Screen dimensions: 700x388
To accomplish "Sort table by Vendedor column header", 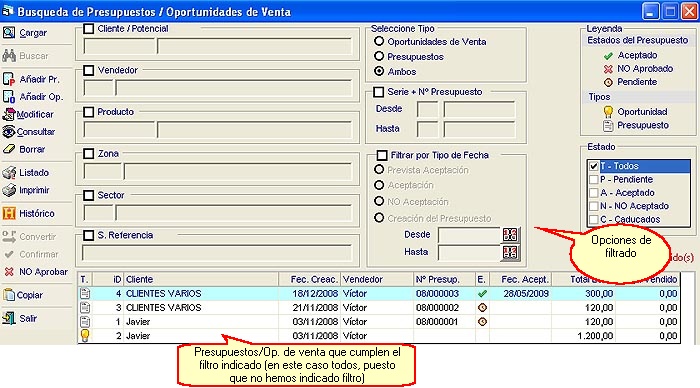I will [x=377, y=279].
